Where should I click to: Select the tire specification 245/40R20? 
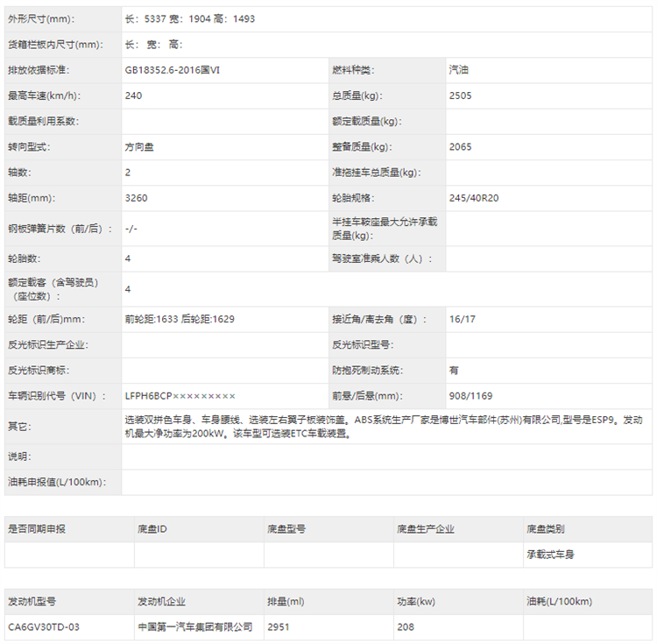pyautogui.click(x=473, y=198)
